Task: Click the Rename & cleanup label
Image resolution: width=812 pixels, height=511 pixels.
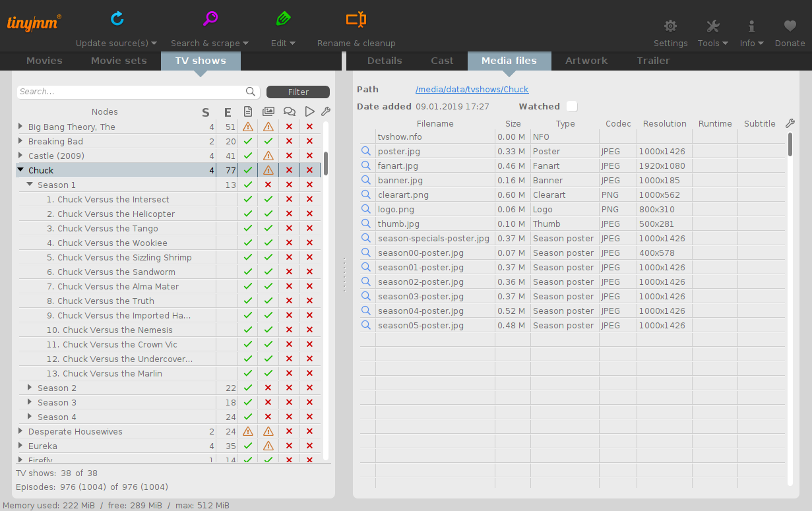Action: pyautogui.click(x=356, y=44)
